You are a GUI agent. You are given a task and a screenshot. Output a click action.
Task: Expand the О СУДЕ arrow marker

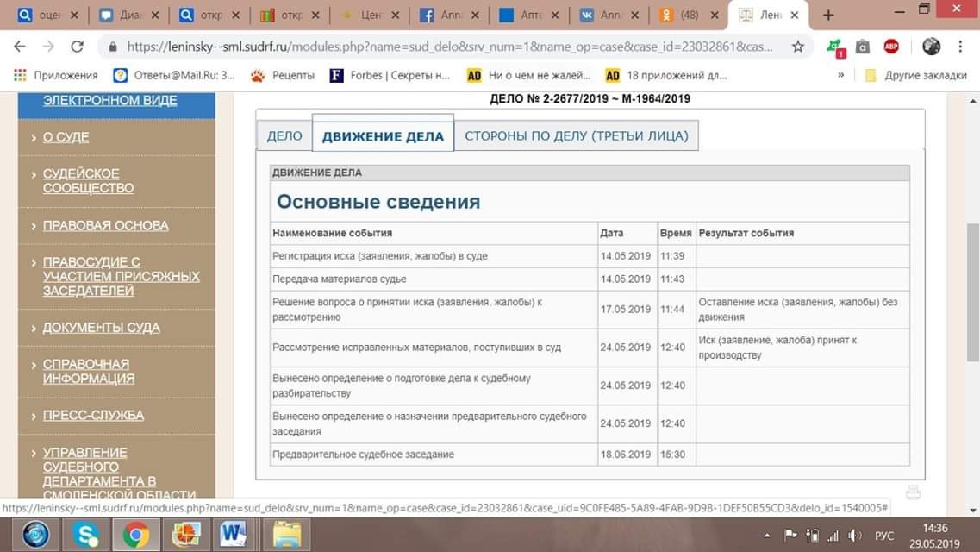pos(34,137)
